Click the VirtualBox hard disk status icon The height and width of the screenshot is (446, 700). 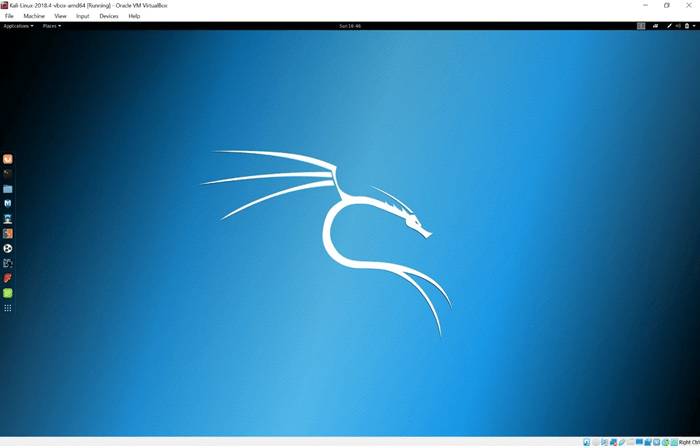[x=586, y=441]
